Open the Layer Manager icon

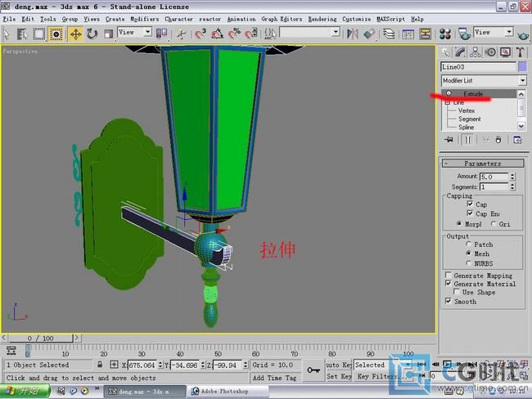389,34
